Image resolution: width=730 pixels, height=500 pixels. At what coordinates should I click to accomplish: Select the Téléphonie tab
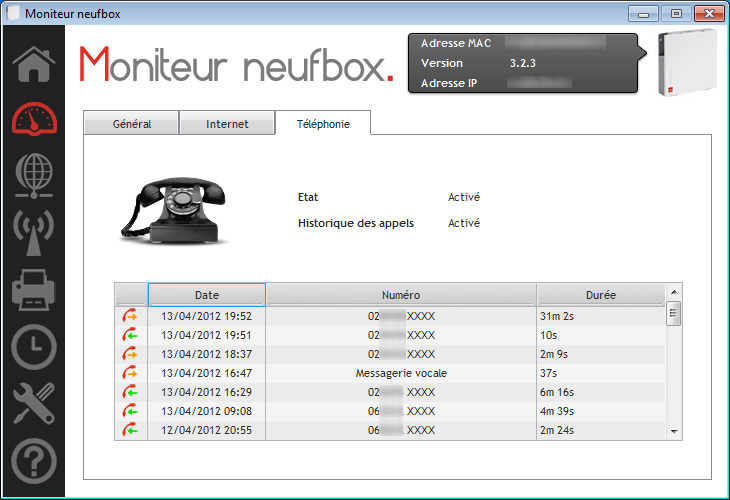click(323, 124)
